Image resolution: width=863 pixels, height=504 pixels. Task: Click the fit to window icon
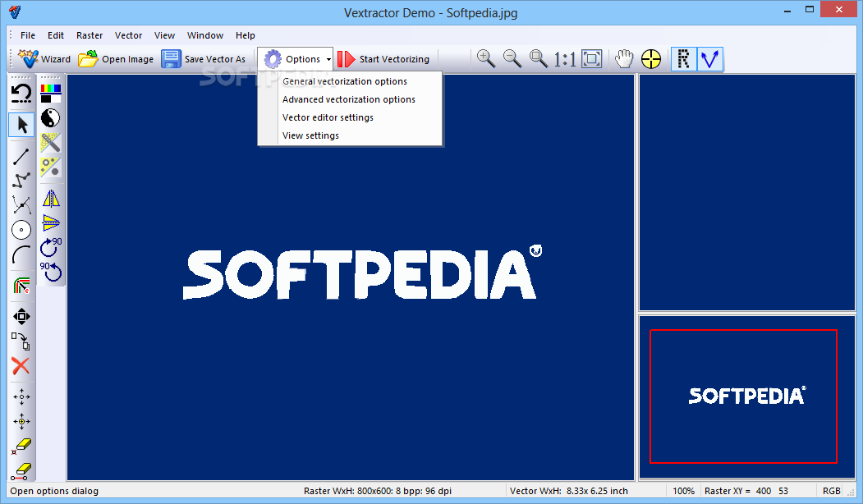[592, 59]
